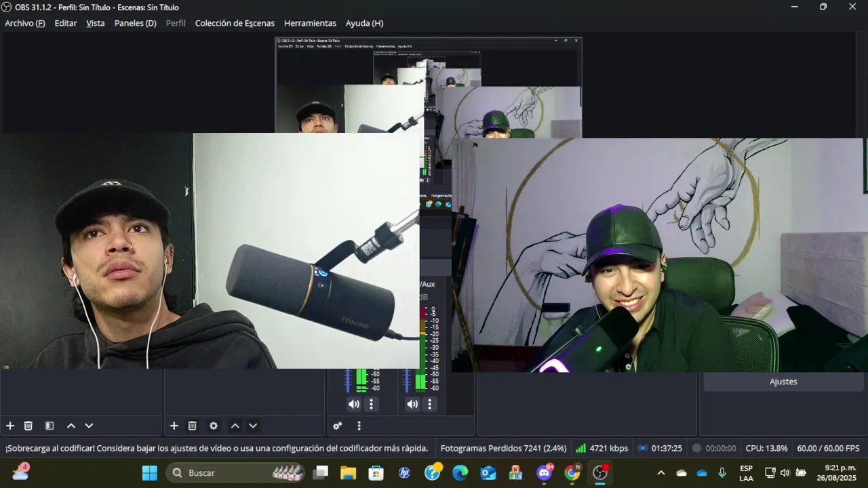Select the webcam source showing the smiling man in the green cap

tap(659, 255)
